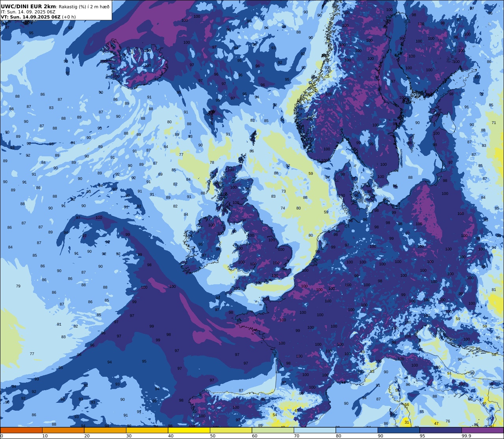Image resolution: width=504 pixels, height=439 pixels.
Task: Click the 49 humidity value on the map
Action: point(363,352)
